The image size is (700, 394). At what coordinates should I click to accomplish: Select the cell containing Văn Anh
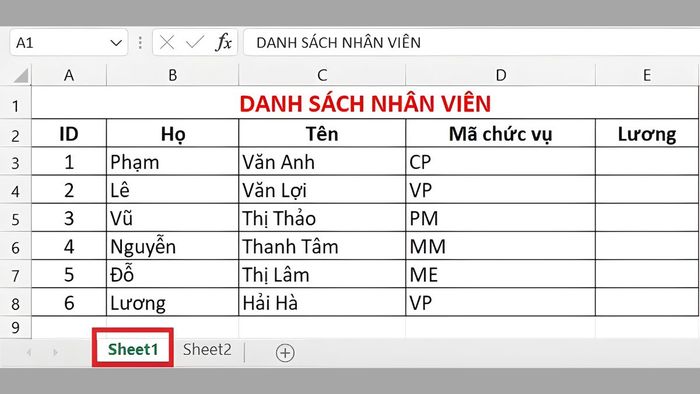point(322,162)
